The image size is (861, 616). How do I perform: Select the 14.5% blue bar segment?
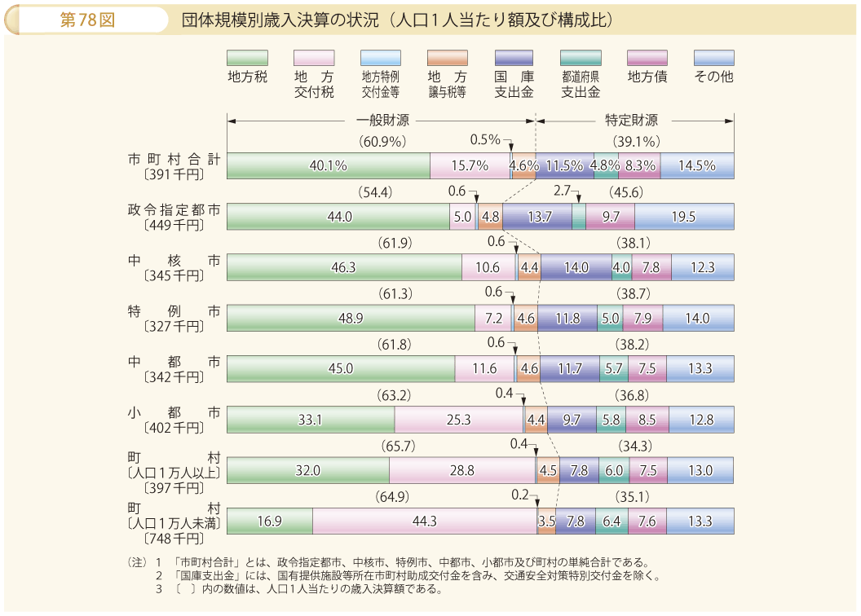pyautogui.click(x=697, y=165)
